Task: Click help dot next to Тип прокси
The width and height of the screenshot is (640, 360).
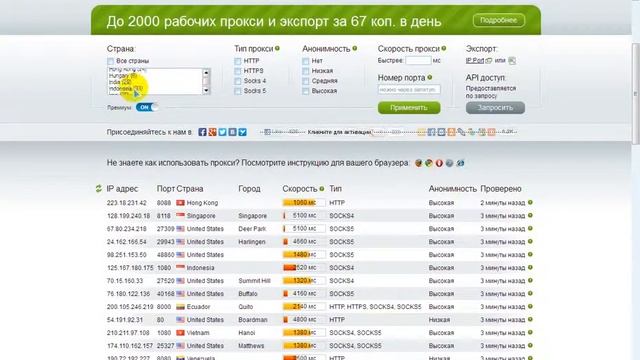Action: click(x=278, y=48)
